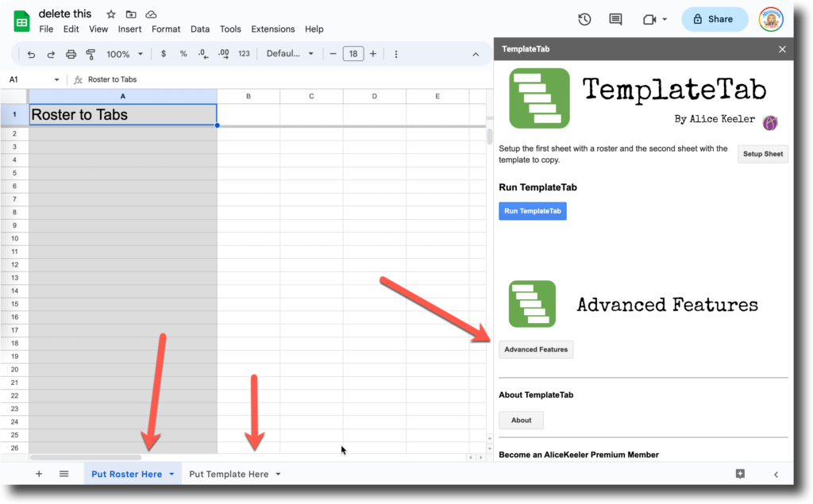
Task: Format as percent
Action: point(183,54)
